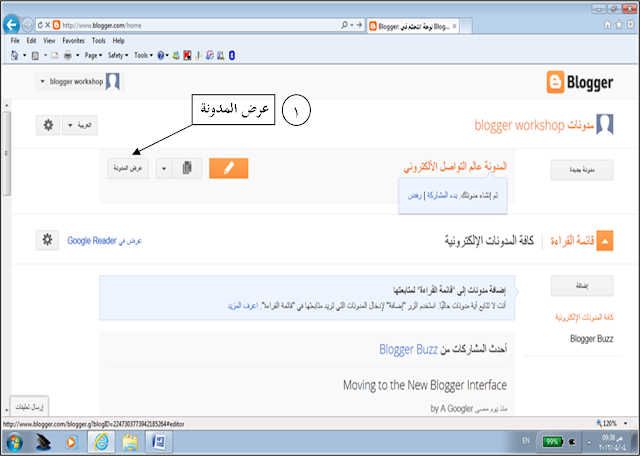Click the Blogger favicon in the address bar
Image resolution: width=640 pixels, height=456 pixels.
[56, 25]
